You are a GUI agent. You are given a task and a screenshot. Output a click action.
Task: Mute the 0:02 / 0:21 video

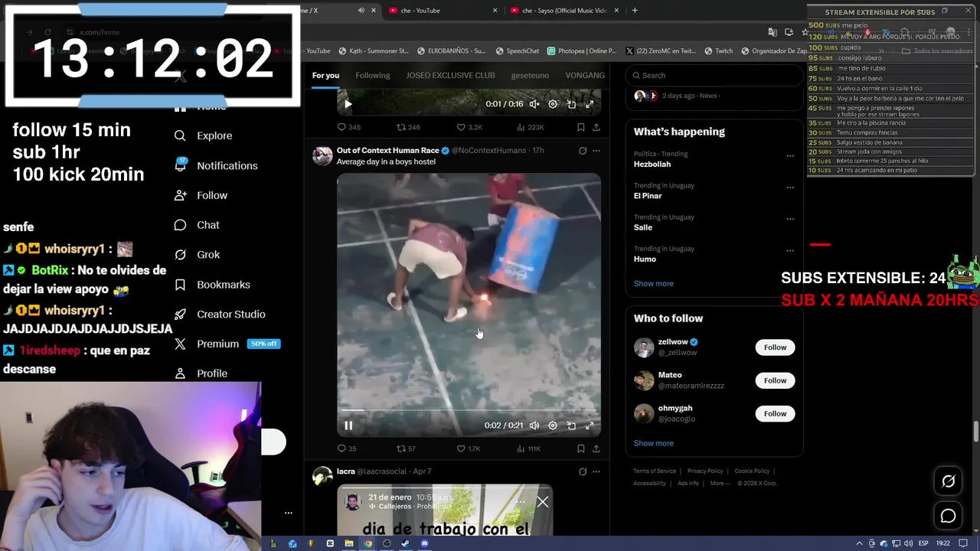click(534, 425)
